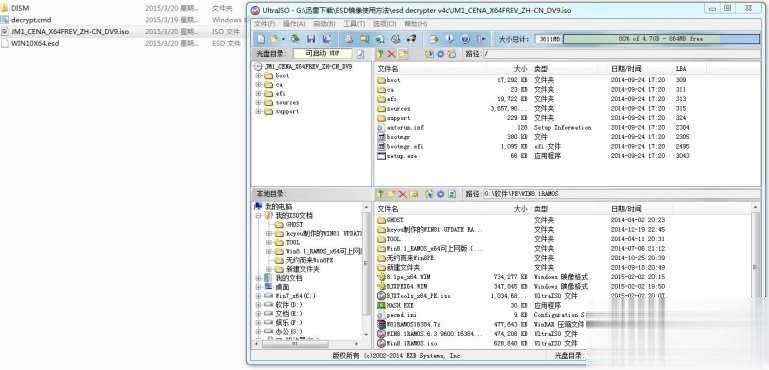Expand the sources folder in image tree
769x370 pixels.
(x=258, y=103)
